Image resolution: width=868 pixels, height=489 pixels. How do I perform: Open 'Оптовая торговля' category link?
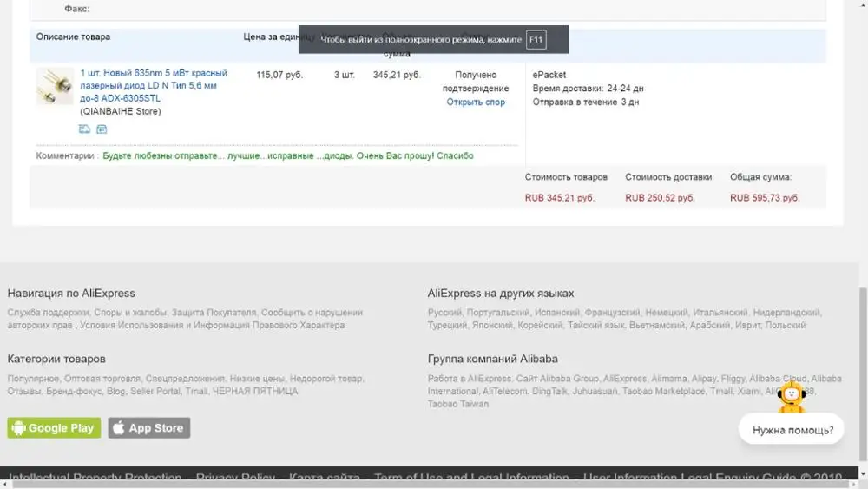102,379
